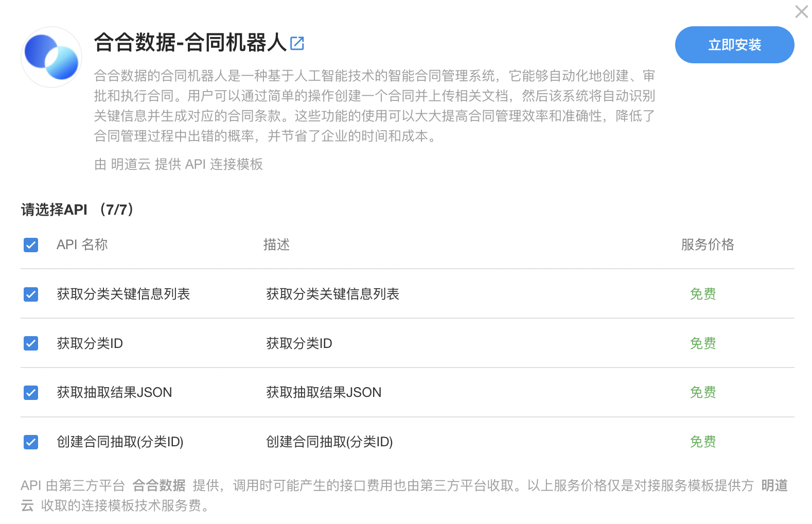This screenshot has height=524, width=812.
Task: Click the 由 明道云 提供 API 连接模板 text
Action: pos(179,164)
